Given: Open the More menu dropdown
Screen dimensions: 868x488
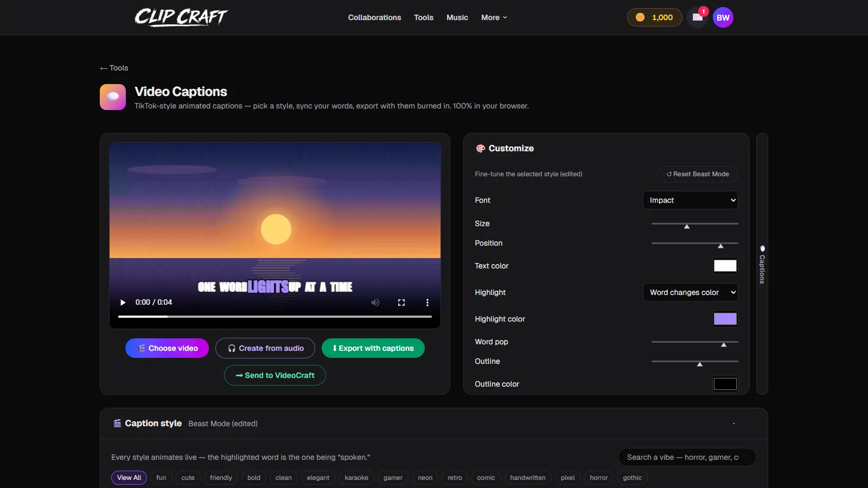Looking at the screenshot, I should point(494,17).
